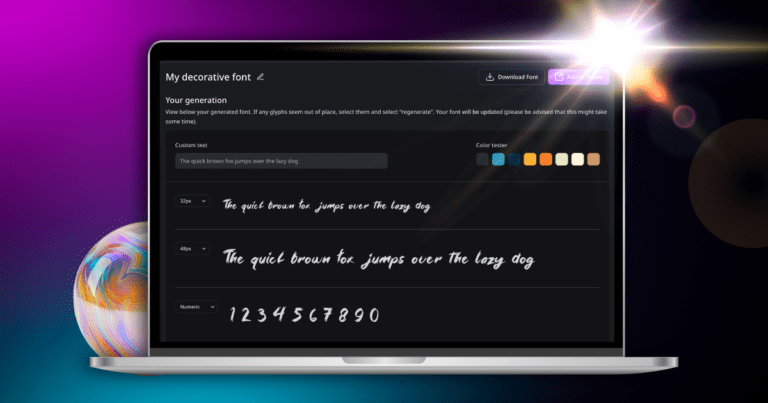The height and width of the screenshot is (403, 768).
Task: Click the purple button next to Download Font
Action: [578, 77]
